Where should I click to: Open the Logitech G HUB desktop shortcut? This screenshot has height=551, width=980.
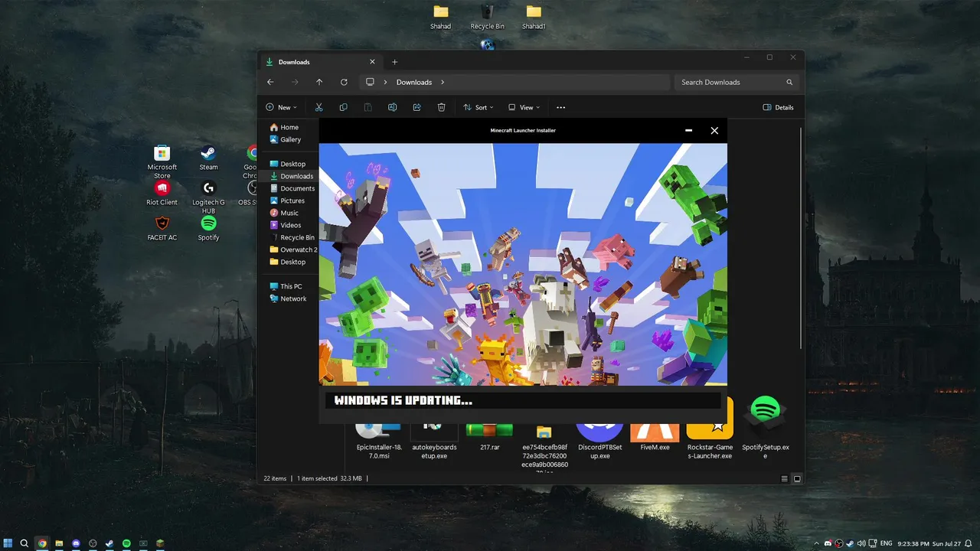(x=208, y=197)
